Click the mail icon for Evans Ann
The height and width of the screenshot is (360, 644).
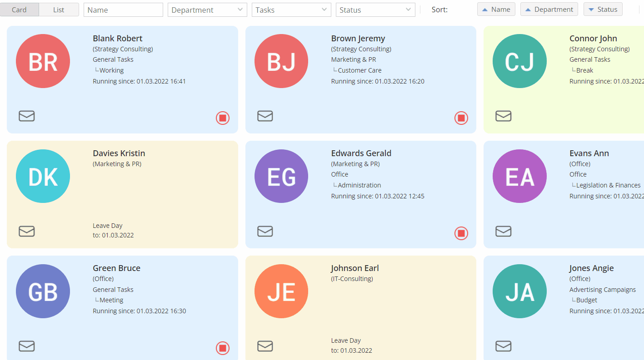point(504,232)
